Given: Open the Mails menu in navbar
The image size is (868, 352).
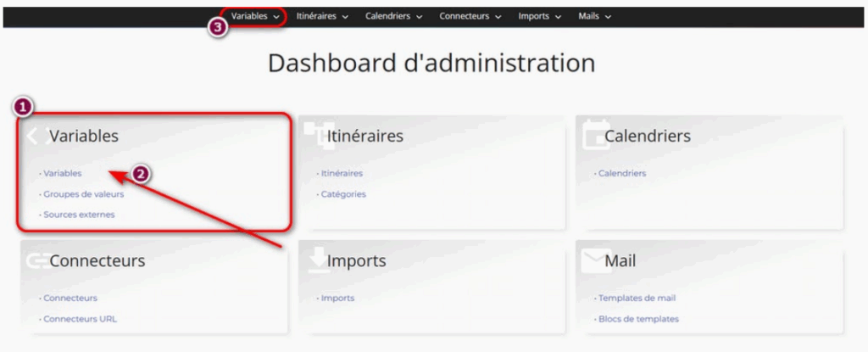Looking at the screenshot, I should 594,16.
